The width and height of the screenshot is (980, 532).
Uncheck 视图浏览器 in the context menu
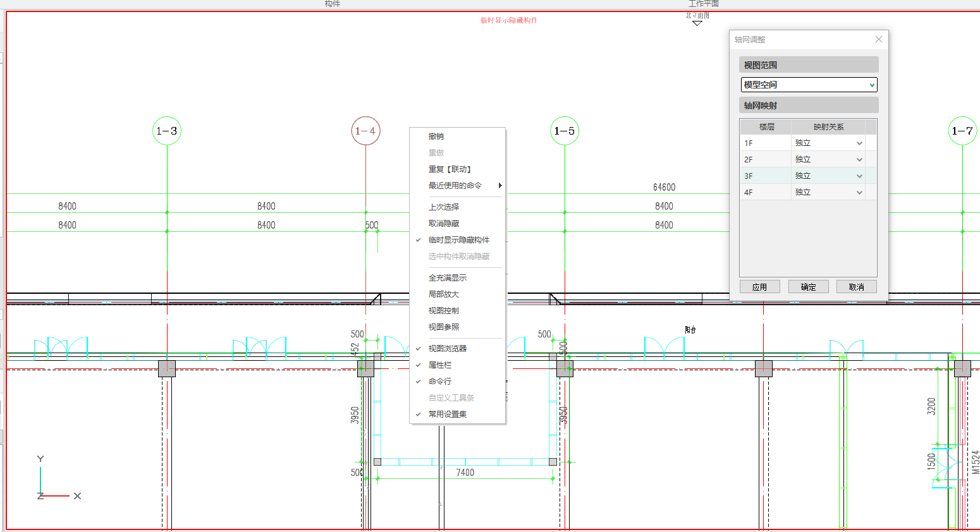(447, 349)
